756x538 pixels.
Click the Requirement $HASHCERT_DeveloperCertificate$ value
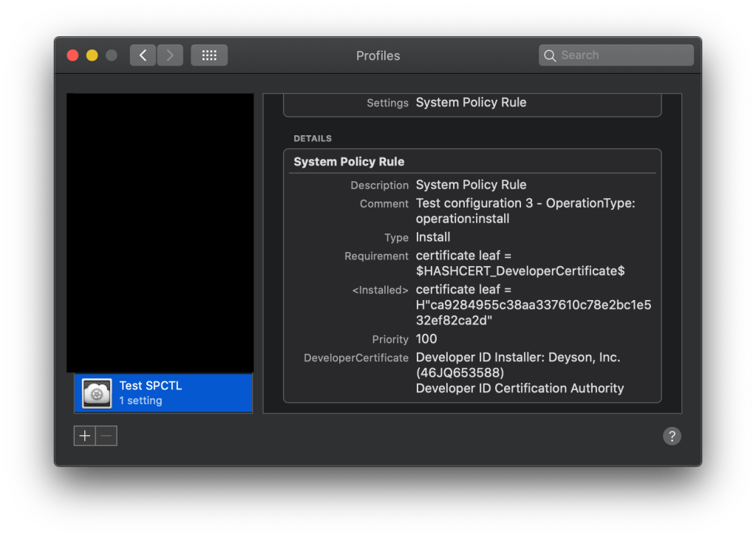520,271
